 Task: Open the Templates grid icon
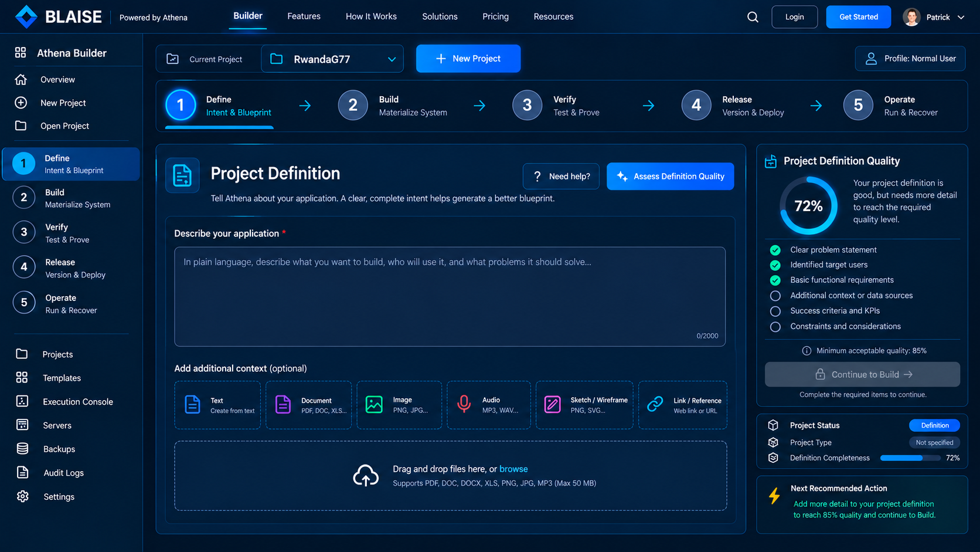click(22, 378)
